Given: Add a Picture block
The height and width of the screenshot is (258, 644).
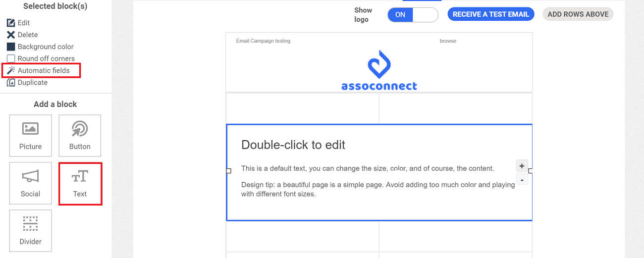Looking at the screenshot, I should [x=30, y=136].
